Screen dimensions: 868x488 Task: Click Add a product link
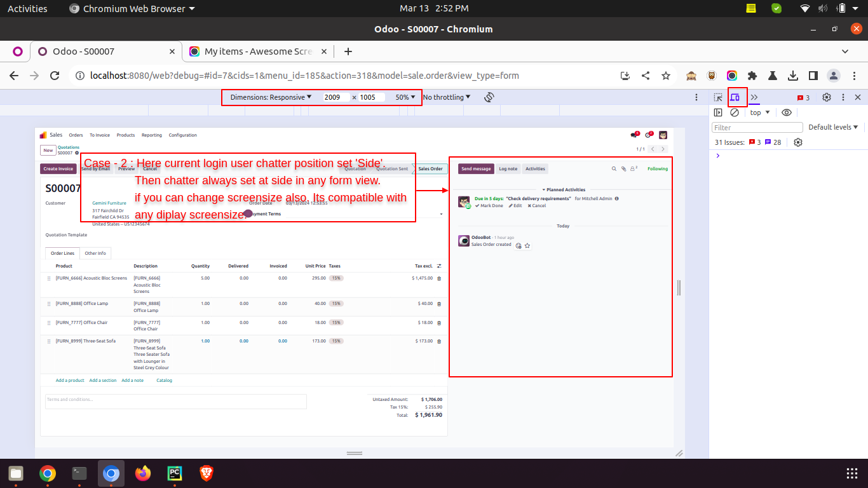(70, 381)
